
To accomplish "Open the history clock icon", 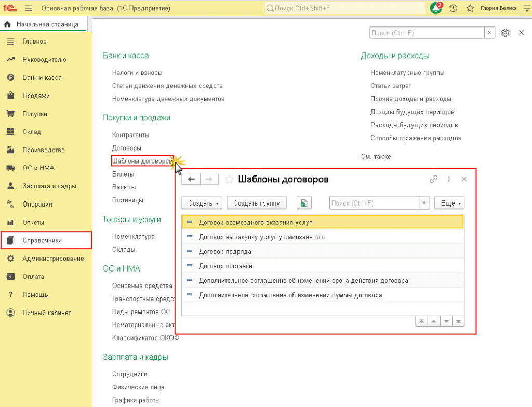I will [x=453, y=8].
